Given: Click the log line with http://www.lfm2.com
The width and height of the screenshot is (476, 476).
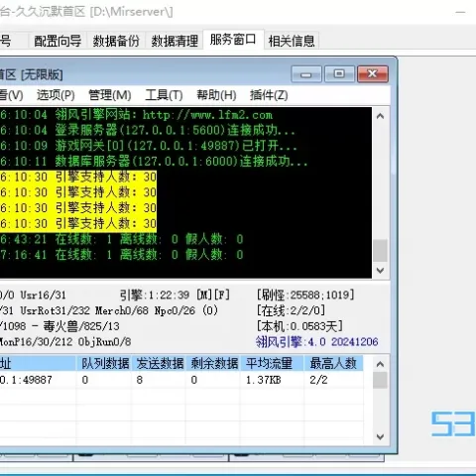Looking at the screenshot, I should coord(136,115).
